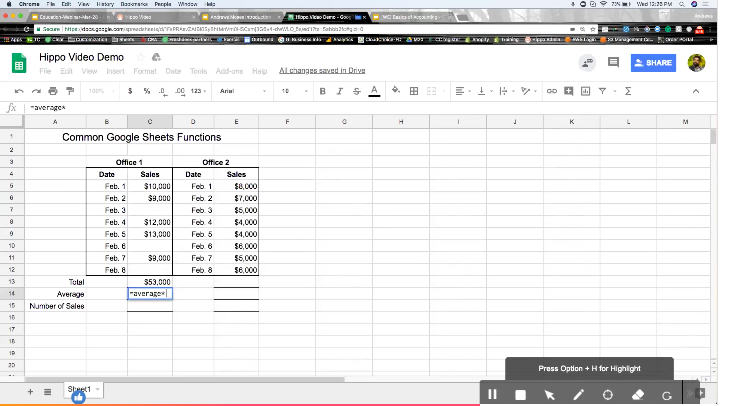742x406 pixels.
Task: Collapse the toolbar with the chevron arrow
Action: 696,91
